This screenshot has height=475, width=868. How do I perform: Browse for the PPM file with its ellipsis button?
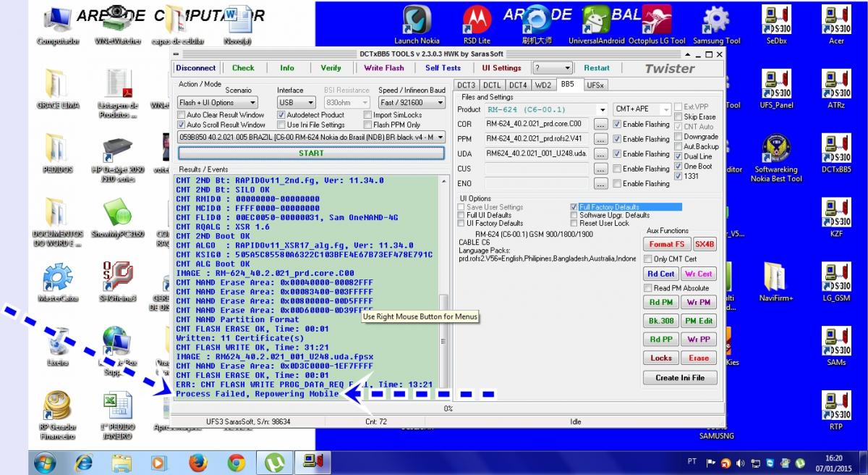600,139
